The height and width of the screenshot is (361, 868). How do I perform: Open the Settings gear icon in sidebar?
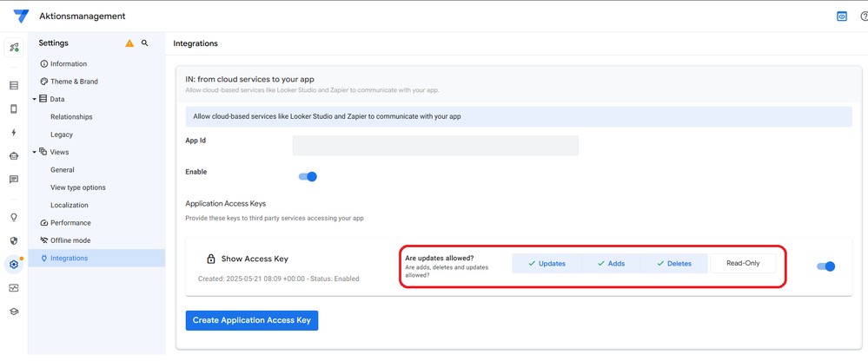pyautogui.click(x=14, y=265)
